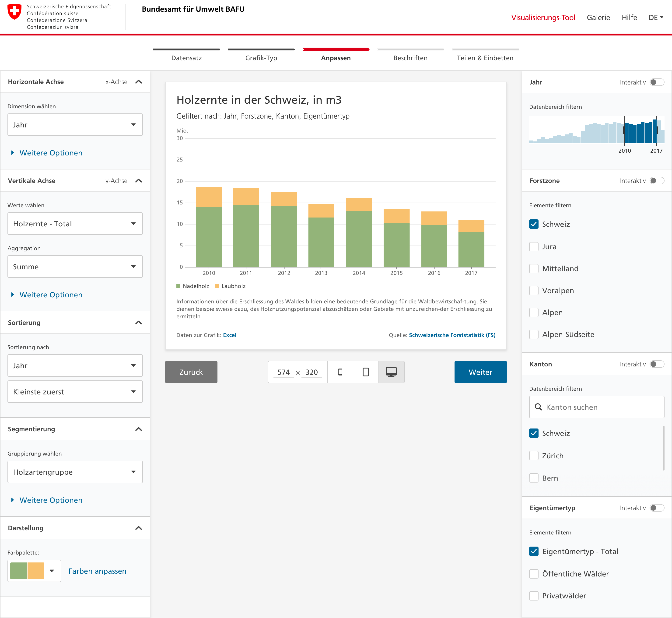Collapse the Sortierung section chevron
The image size is (672, 618).
click(x=138, y=322)
